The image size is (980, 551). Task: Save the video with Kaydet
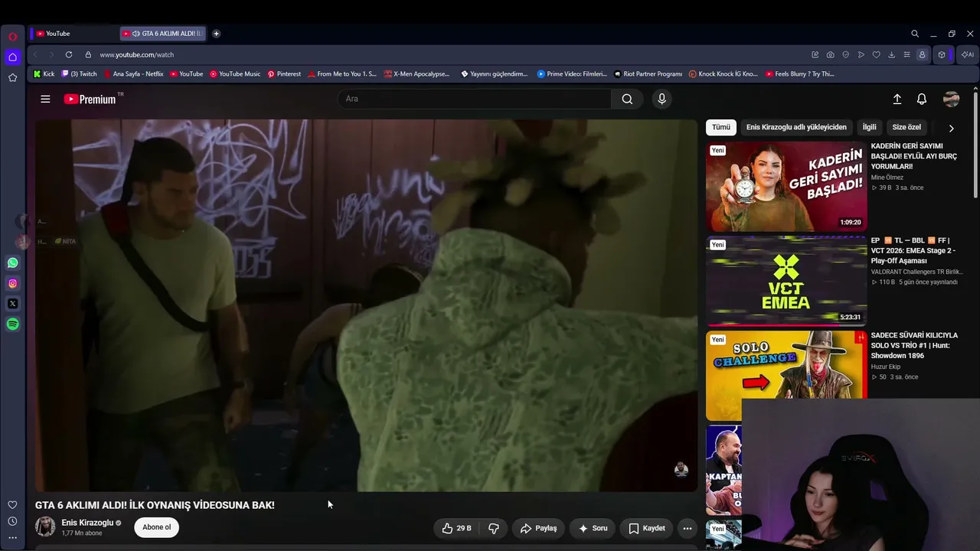tap(647, 528)
